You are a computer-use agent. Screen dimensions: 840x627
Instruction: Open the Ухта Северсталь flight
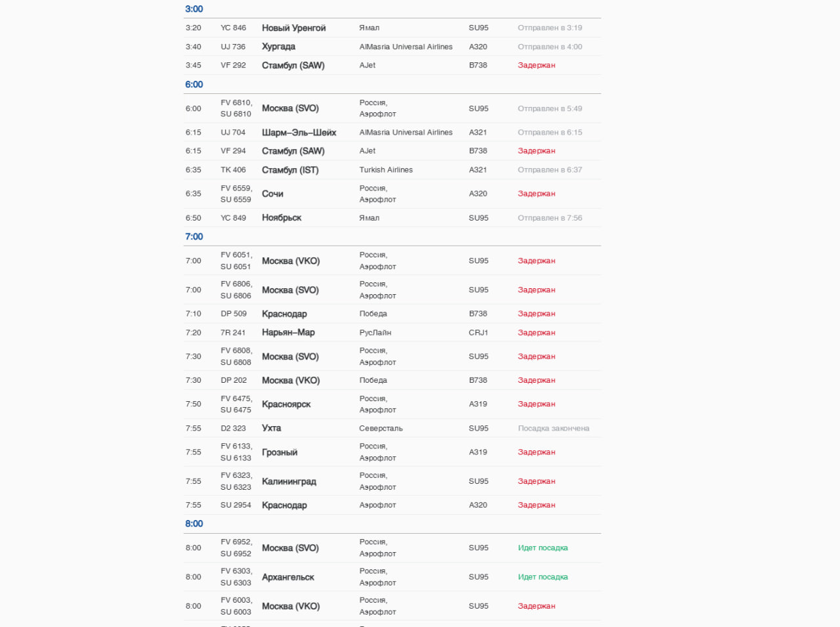point(271,428)
